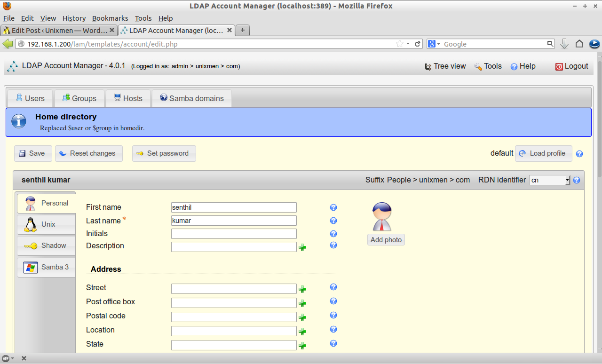Select the Shadow module tab
The image size is (602, 364).
[46, 245]
